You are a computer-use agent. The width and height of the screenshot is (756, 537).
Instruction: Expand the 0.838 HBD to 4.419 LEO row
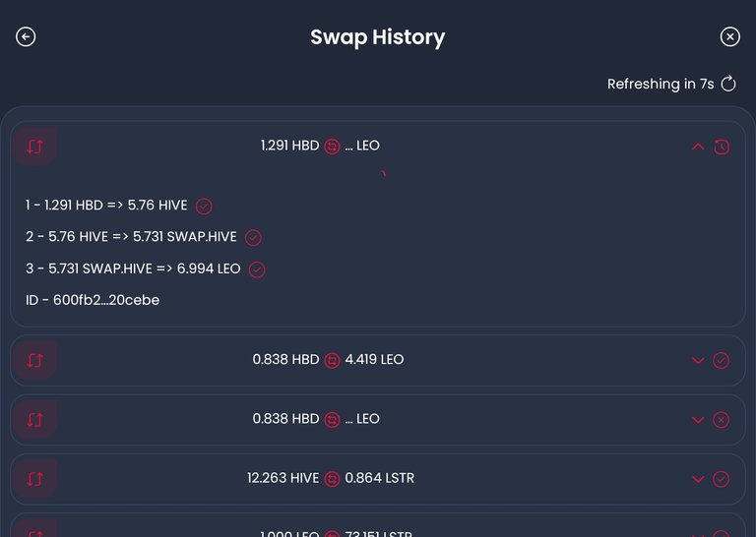coord(698,360)
